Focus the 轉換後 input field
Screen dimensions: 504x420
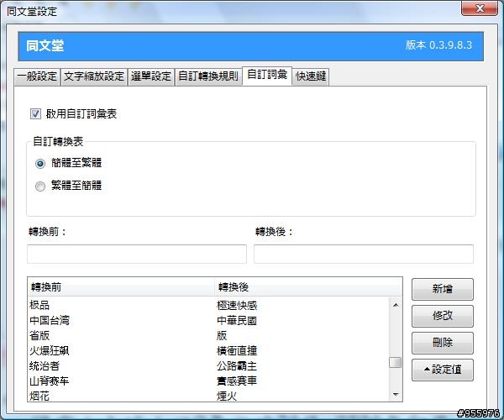coord(364,254)
